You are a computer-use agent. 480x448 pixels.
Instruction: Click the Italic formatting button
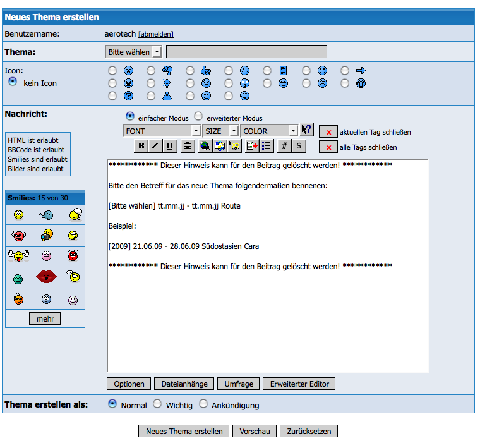click(x=155, y=146)
